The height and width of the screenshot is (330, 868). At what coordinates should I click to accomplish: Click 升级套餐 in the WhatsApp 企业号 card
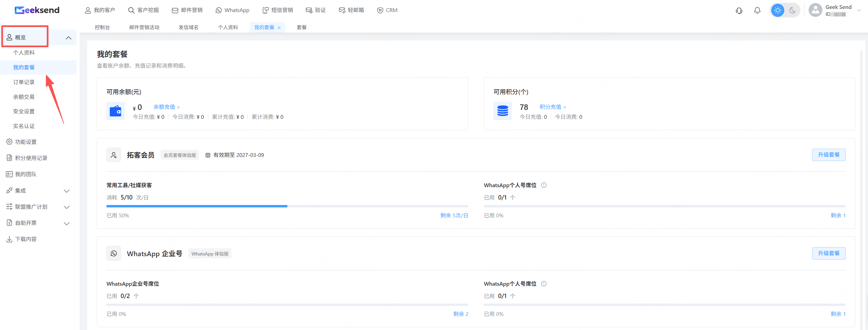point(829,253)
